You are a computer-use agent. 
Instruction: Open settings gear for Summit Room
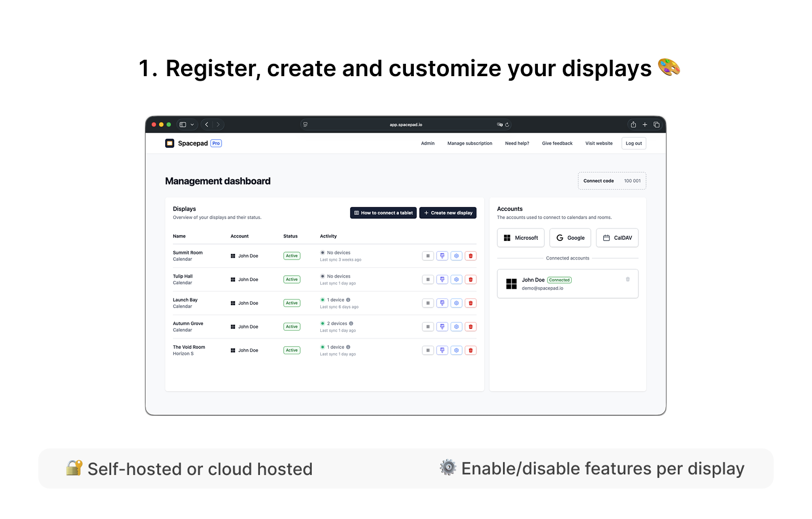click(456, 256)
